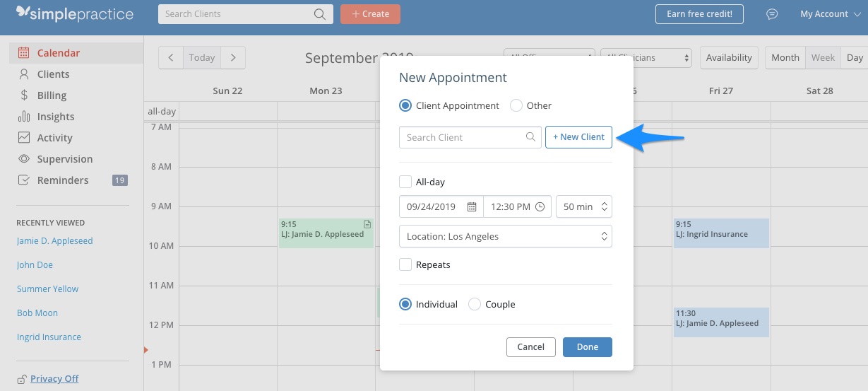Image resolution: width=868 pixels, height=391 pixels.
Task: Click the calendar icon in the date field
Action: click(x=472, y=207)
